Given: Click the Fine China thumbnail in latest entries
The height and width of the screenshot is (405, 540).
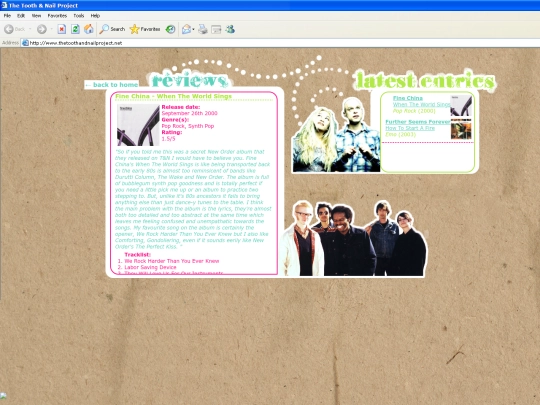Looking at the screenshot, I should tap(461, 106).
